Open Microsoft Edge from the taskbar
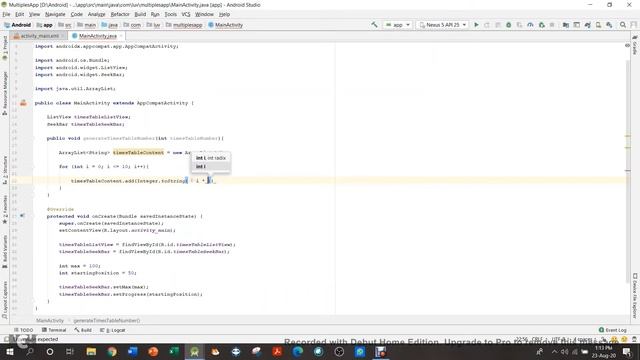The height and width of the screenshot is (360, 640). coord(298,351)
